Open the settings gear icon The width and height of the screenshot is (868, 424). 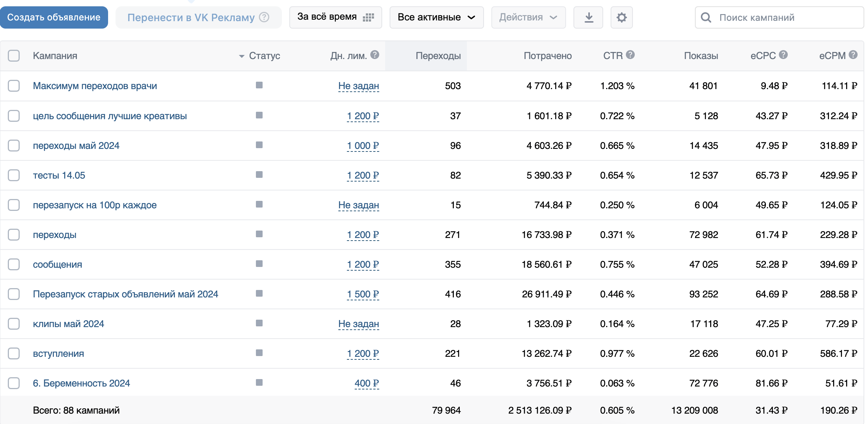click(621, 17)
